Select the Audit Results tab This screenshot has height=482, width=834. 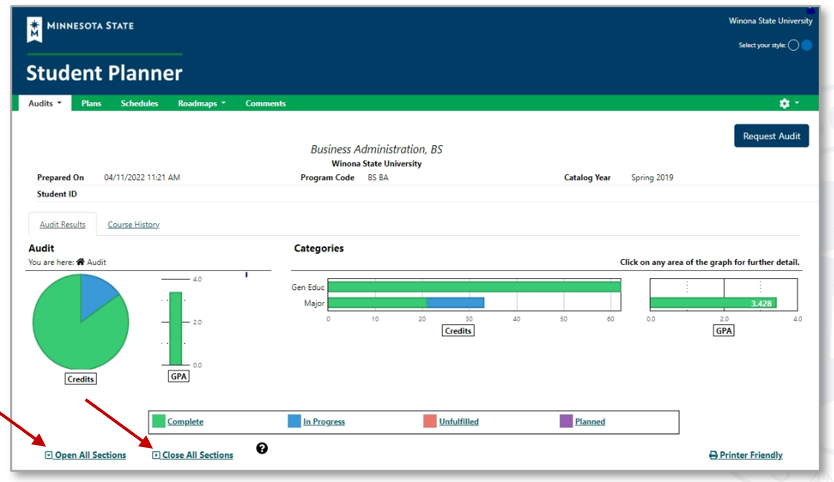coord(62,224)
